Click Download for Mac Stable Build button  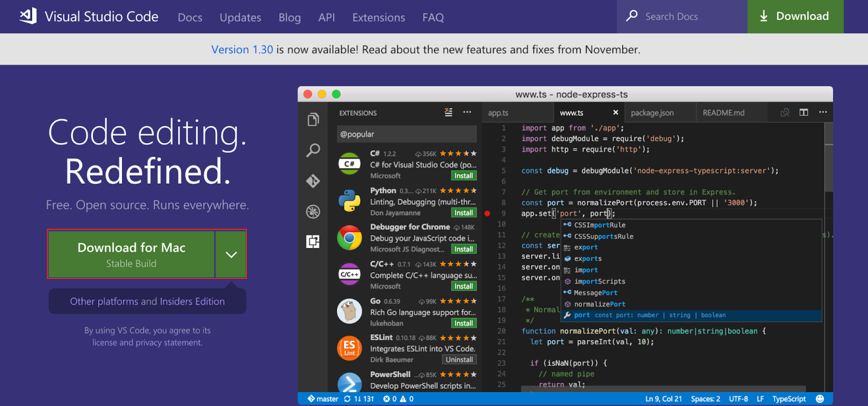131,254
